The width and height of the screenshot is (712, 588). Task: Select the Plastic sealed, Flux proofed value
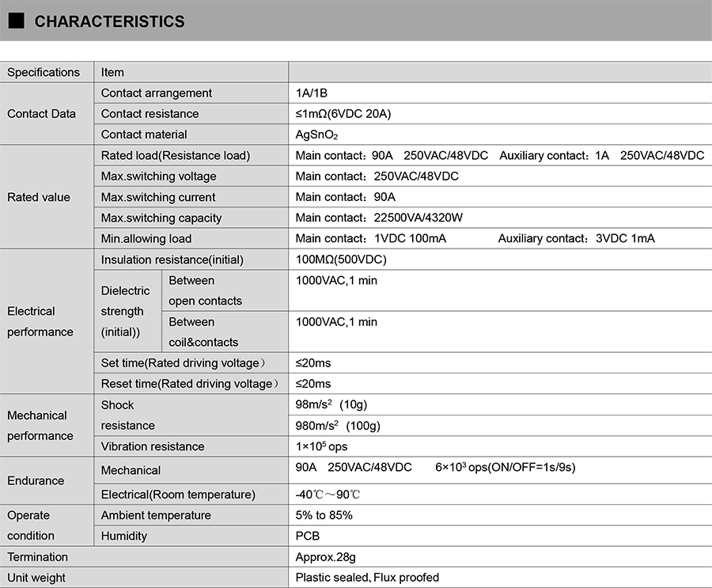(x=367, y=577)
